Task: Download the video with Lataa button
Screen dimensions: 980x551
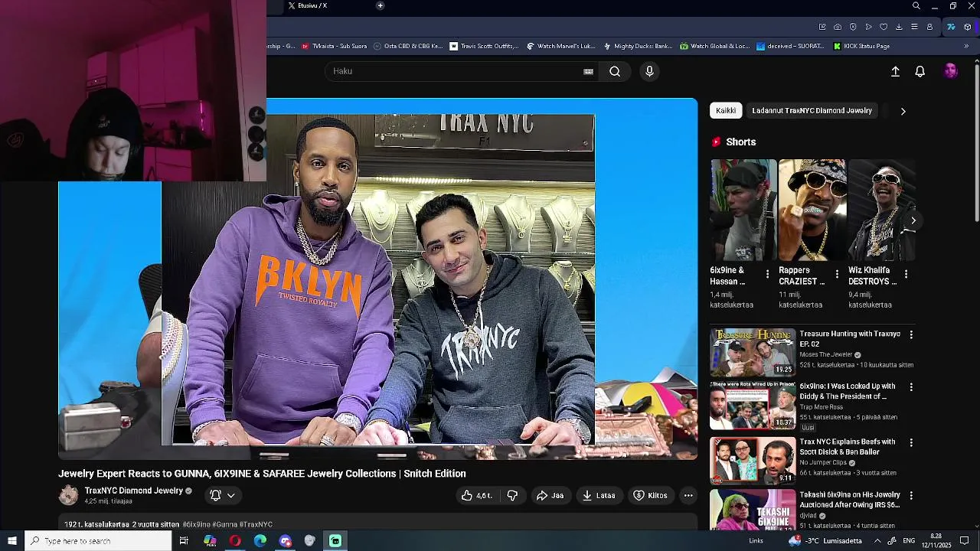Action: (x=599, y=495)
